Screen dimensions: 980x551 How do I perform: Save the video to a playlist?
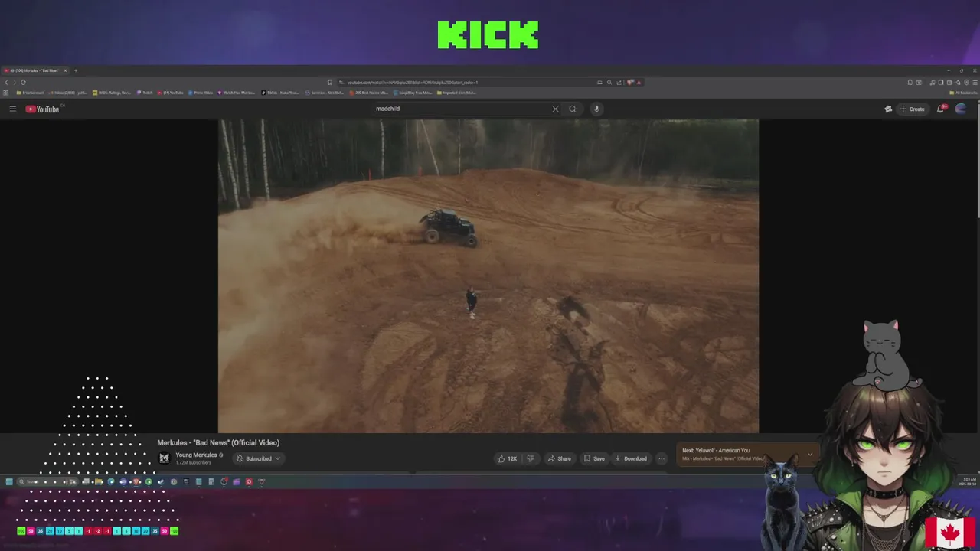(594, 458)
